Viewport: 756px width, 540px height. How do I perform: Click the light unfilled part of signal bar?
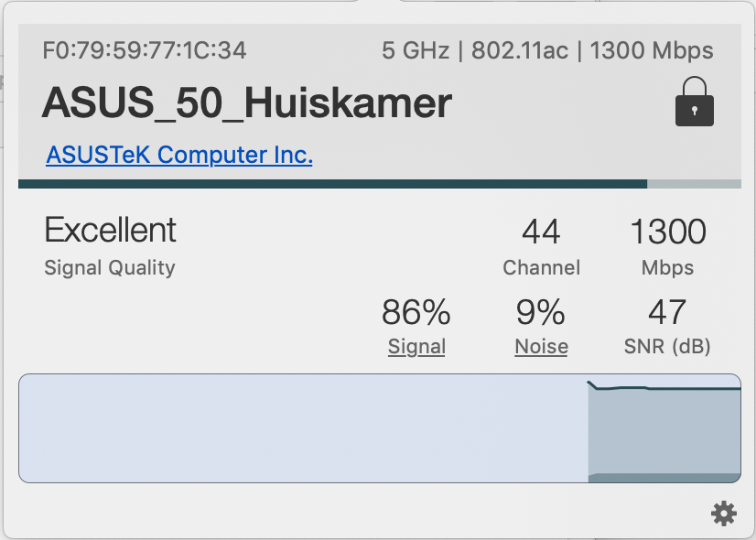(694, 184)
